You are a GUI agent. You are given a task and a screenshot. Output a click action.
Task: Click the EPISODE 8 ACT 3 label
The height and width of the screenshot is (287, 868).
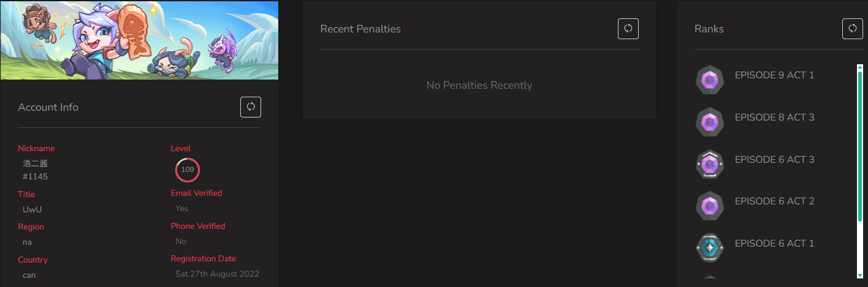(x=774, y=117)
